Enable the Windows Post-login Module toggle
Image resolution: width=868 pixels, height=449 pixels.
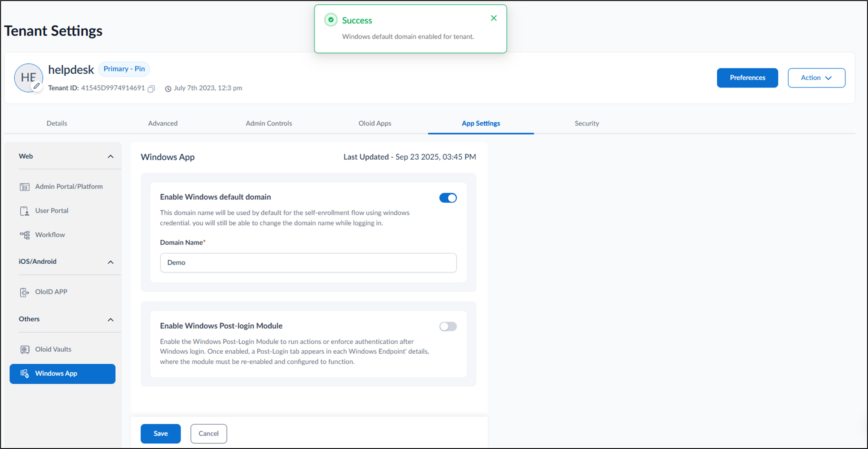(448, 326)
